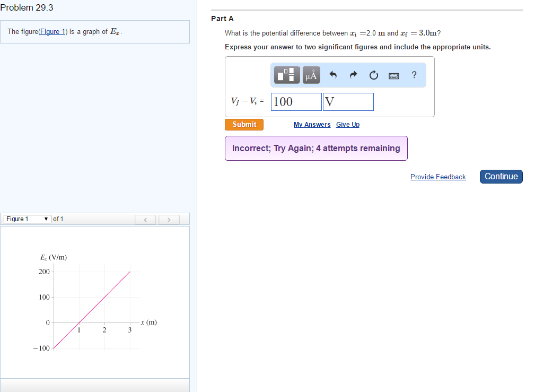Screen dimensions: 535x392
Task: Open the My Answers link
Action: (312, 125)
